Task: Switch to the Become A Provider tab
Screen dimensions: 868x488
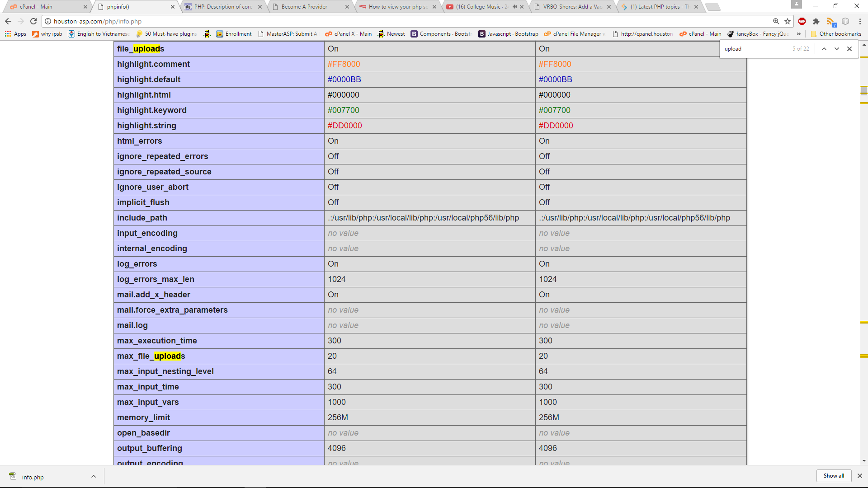Action: point(304,7)
